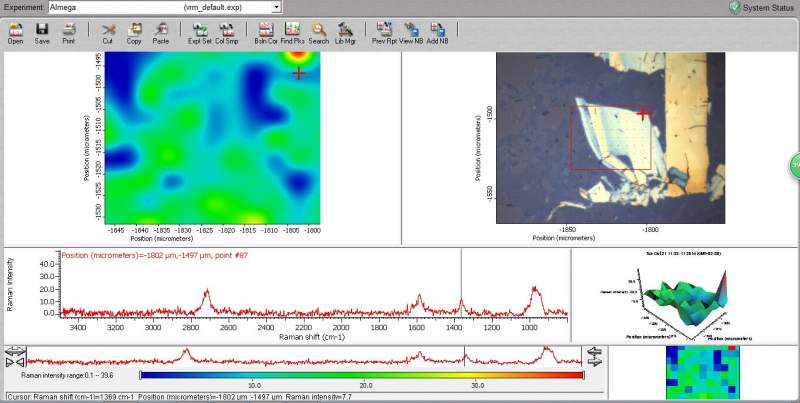The width and height of the screenshot is (800, 403).
Task: Click the Raman peak near 2700 cm-1
Action: tap(207, 300)
